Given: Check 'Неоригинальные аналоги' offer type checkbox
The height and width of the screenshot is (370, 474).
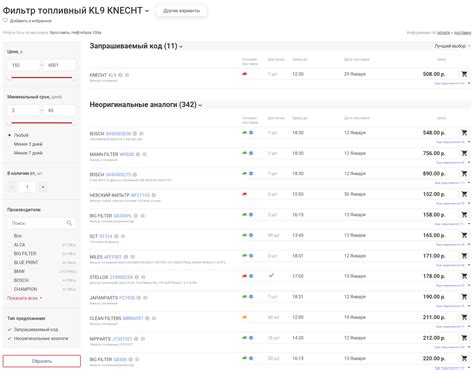Looking at the screenshot, I should pyautogui.click(x=10, y=338).
